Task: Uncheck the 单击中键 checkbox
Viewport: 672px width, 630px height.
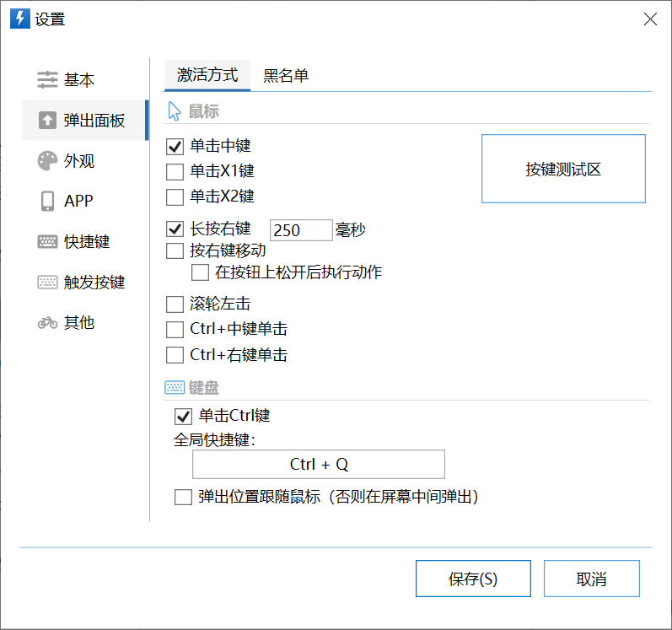Action: coord(175,146)
